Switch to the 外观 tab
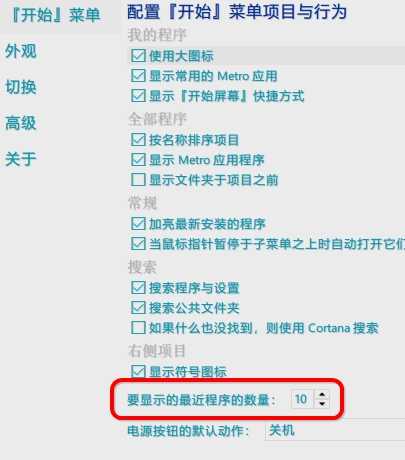405x460 pixels. click(21, 51)
